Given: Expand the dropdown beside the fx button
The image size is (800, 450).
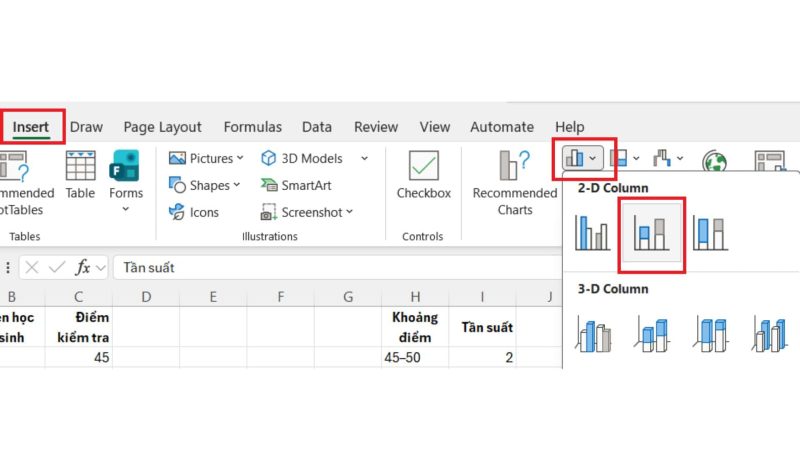Looking at the screenshot, I should tap(101, 268).
